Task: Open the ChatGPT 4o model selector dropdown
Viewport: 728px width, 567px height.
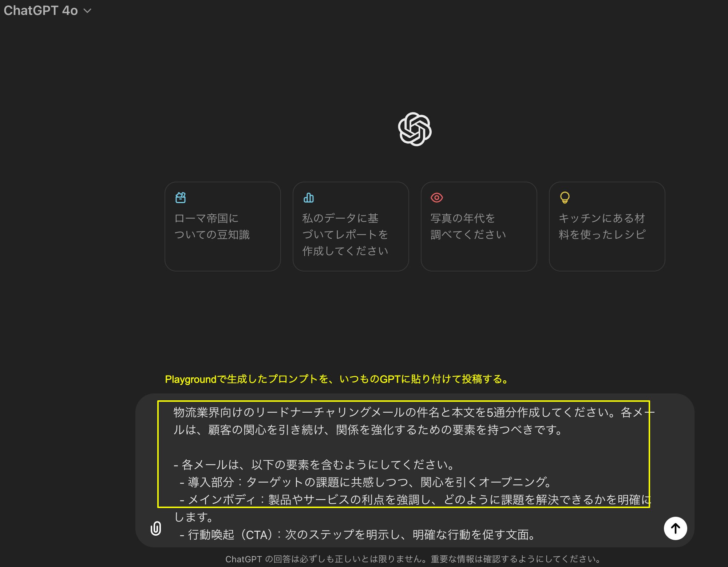Action: click(47, 11)
